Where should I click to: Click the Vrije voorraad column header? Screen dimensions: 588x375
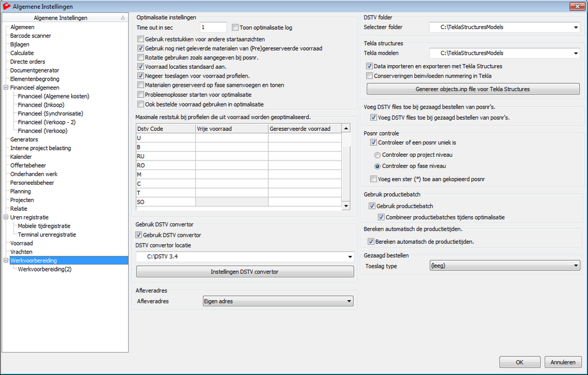(x=232, y=129)
